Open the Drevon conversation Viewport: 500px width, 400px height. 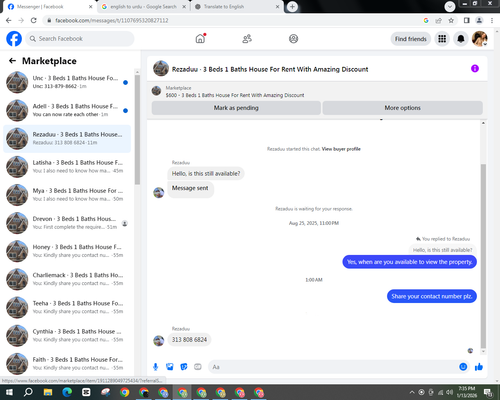coord(67,223)
